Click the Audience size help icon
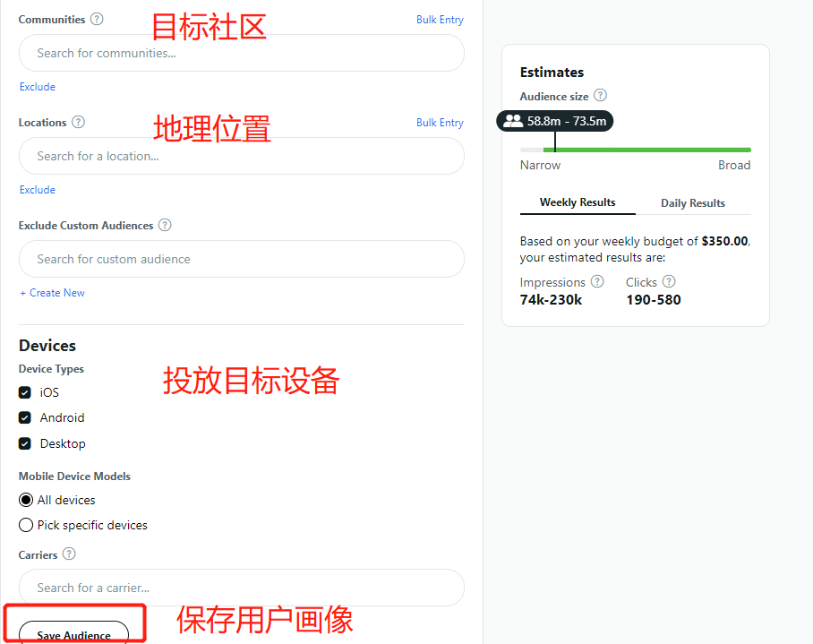Viewport: 813px width, 644px height. pos(600,96)
